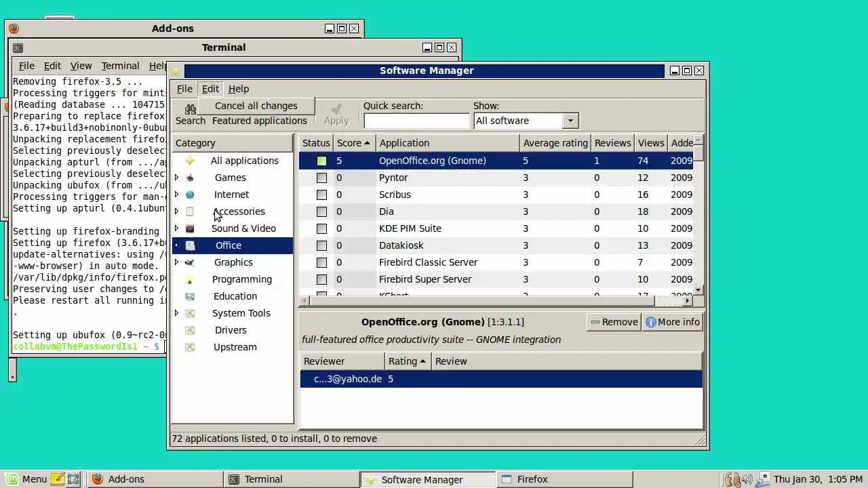Click the Apply checkmark toolbar button

pyautogui.click(x=336, y=115)
